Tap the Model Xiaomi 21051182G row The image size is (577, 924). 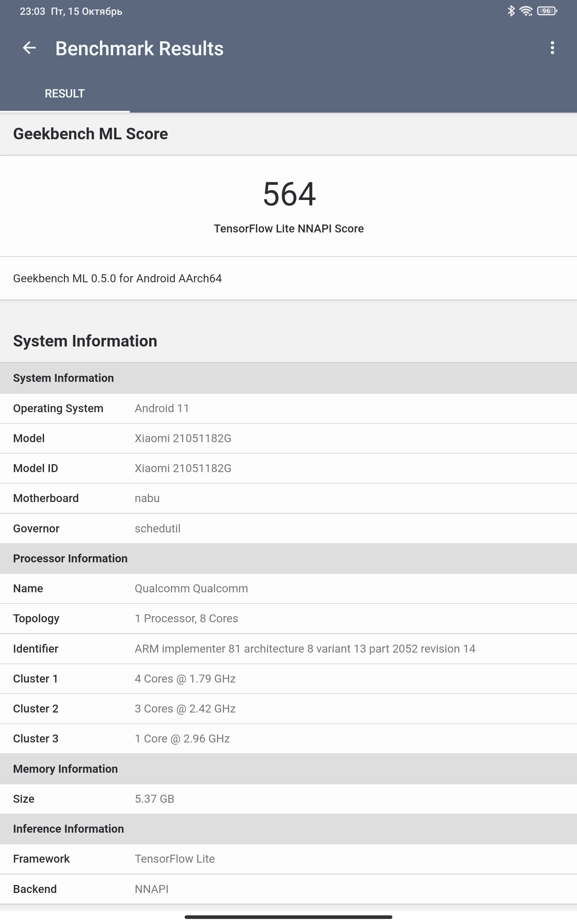tap(288, 438)
